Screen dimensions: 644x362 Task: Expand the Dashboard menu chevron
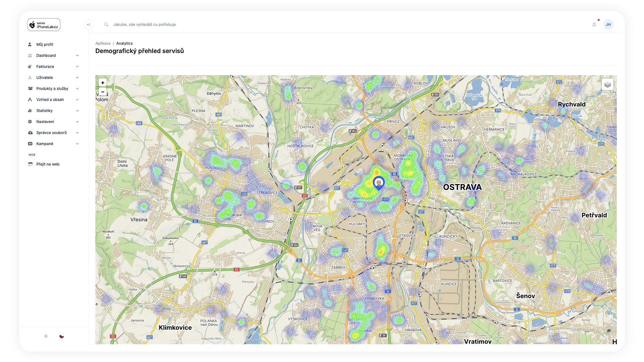click(x=77, y=56)
